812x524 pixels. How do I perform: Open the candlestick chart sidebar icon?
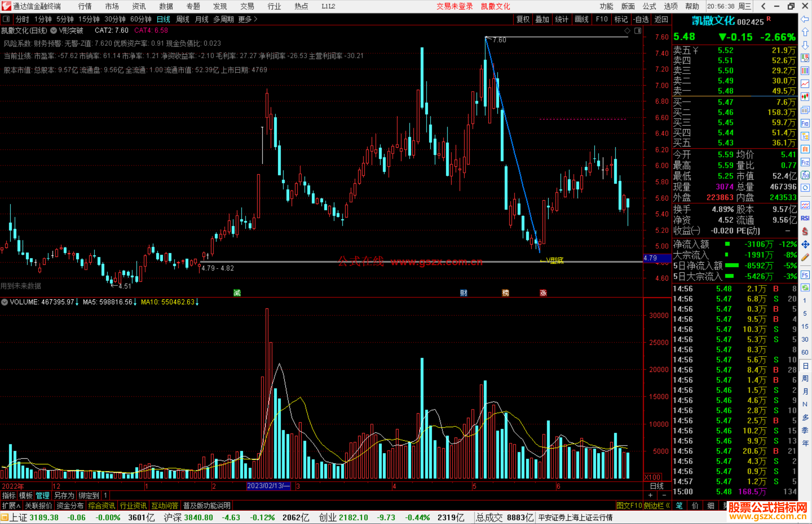click(805, 97)
